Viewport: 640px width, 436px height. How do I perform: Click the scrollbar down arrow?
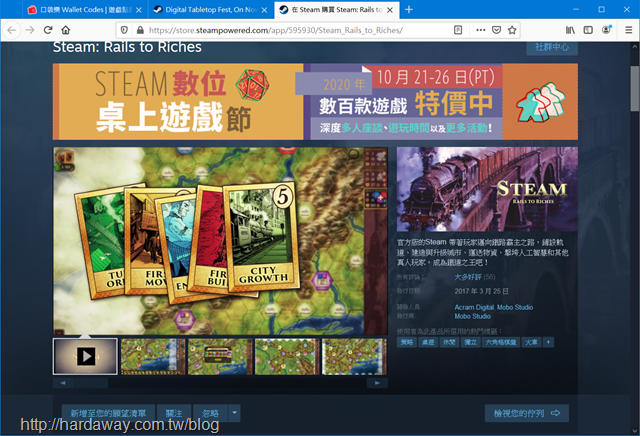coord(635,431)
